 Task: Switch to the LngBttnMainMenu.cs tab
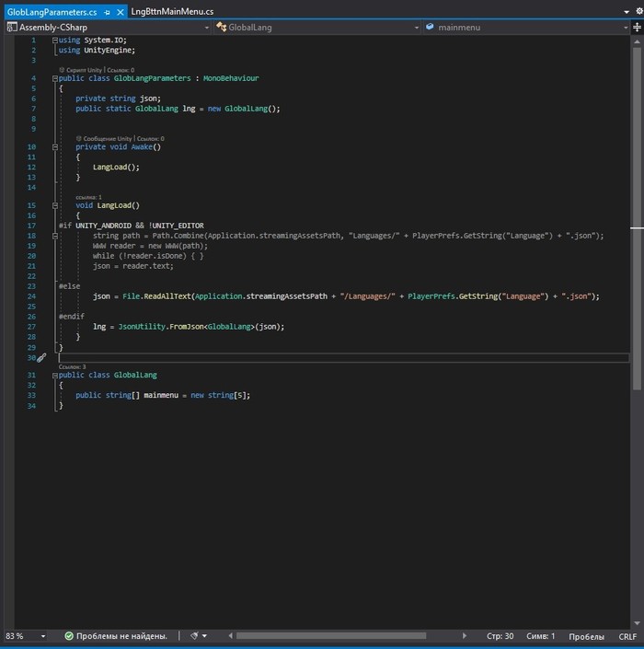click(171, 12)
